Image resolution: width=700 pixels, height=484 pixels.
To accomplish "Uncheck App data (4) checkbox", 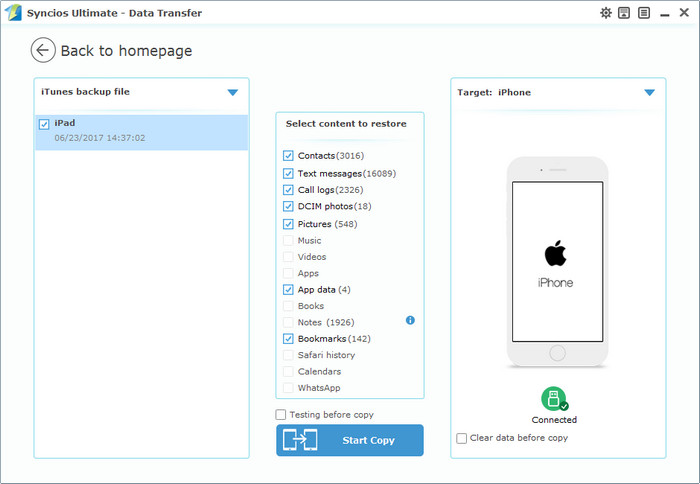I will [x=288, y=289].
